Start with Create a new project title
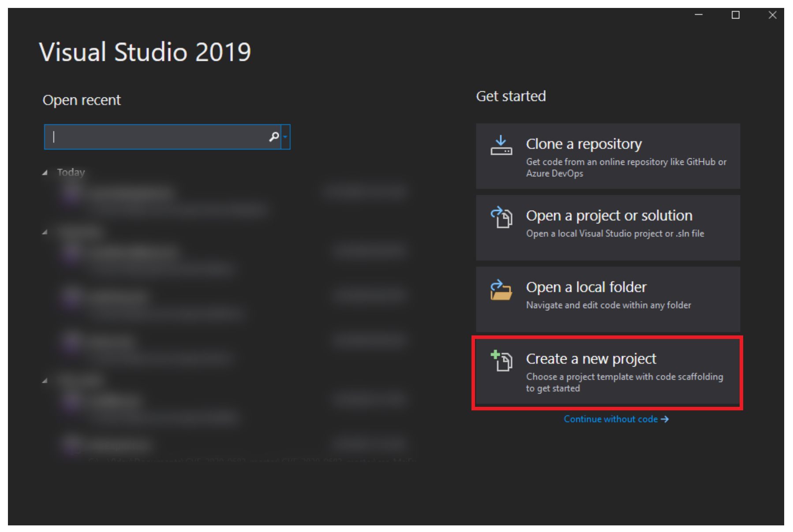 pos(591,359)
